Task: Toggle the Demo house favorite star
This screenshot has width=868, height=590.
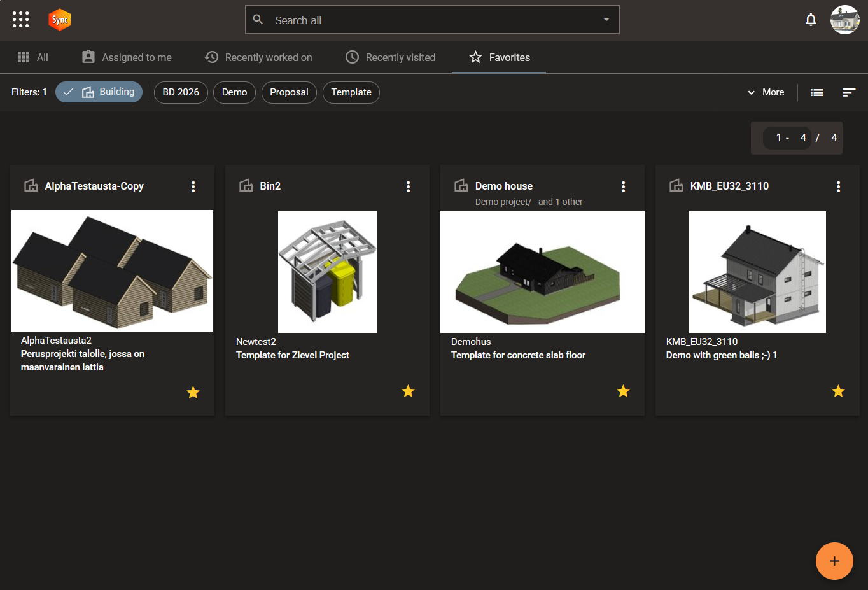Action: 623,391
